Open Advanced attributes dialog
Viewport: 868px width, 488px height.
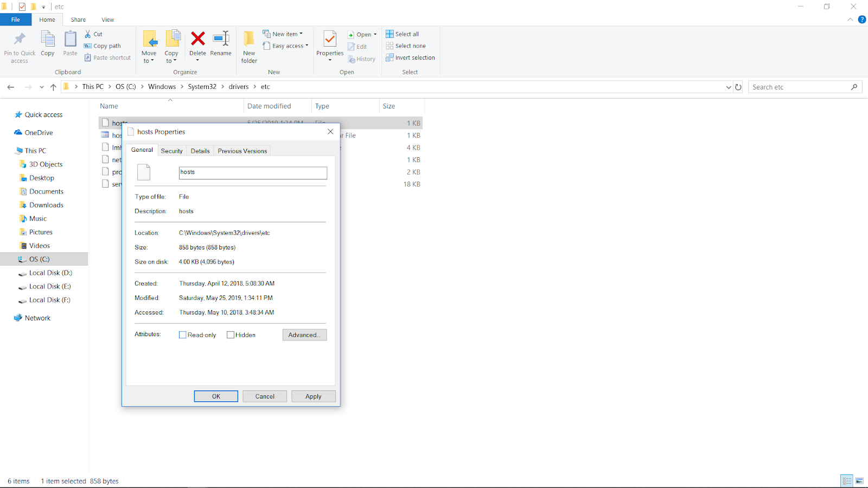[304, 335]
